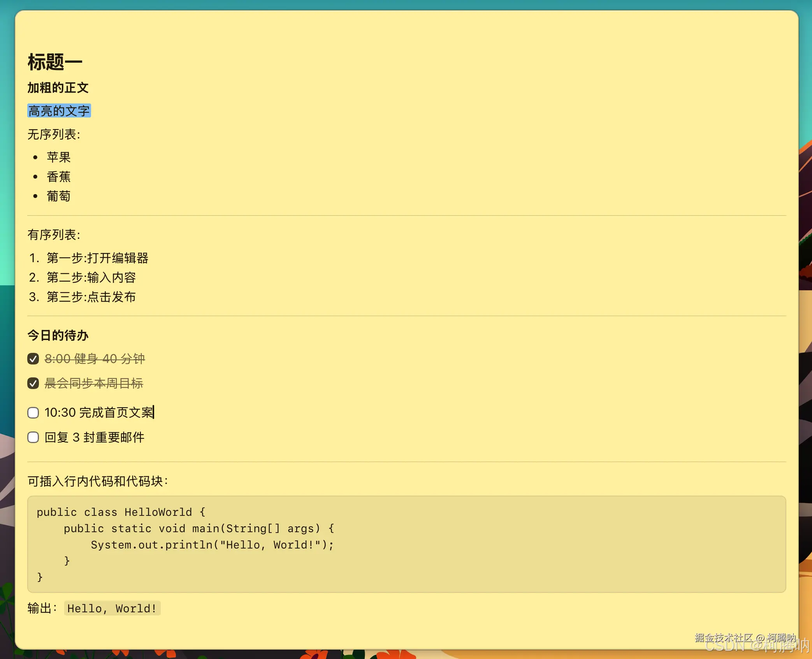Click the bullet item 葡萄
Viewport: 812px width, 659px height.
(x=59, y=196)
